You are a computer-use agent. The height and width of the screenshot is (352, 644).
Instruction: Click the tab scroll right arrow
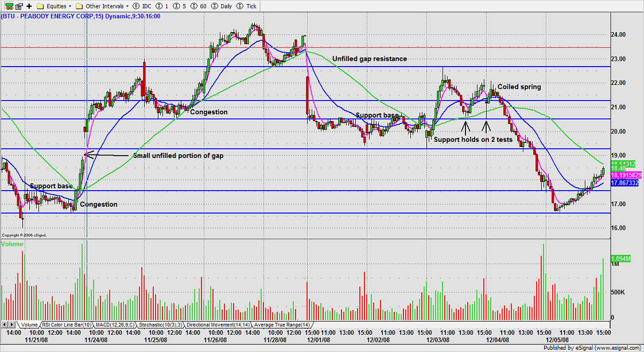12,325
